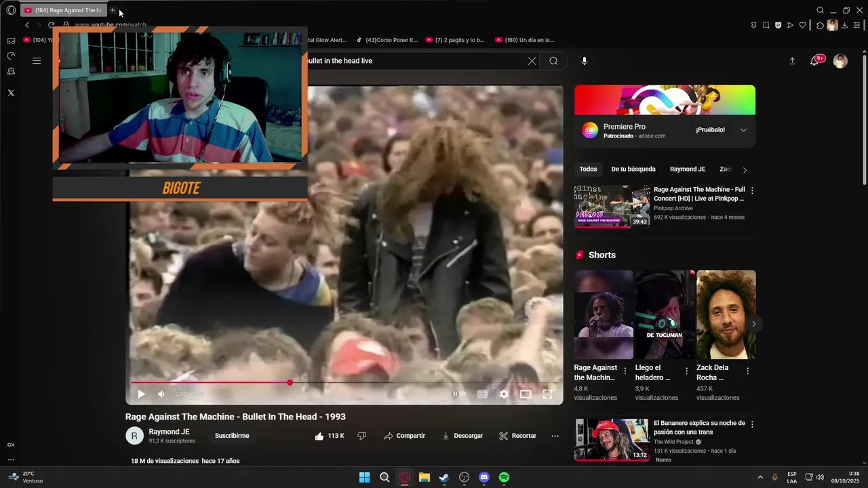Open The Wild Project channel link

pyautogui.click(x=673, y=442)
